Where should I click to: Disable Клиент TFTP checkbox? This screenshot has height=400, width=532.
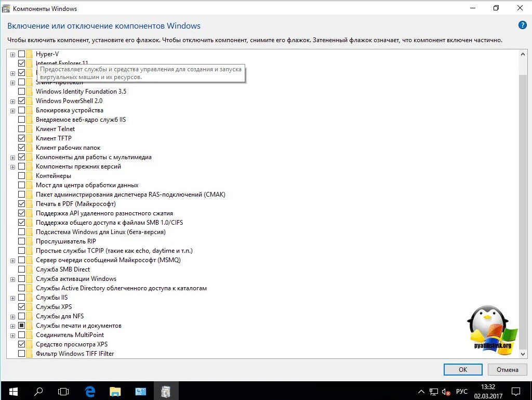click(x=21, y=138)
